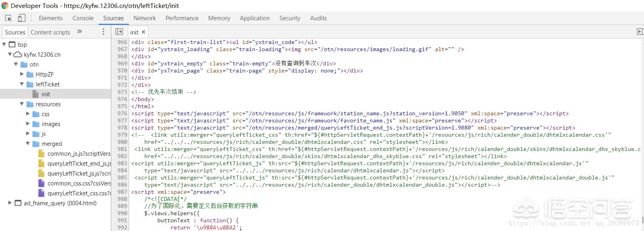The height and width of the screenshot is (231, 644).
Task: Switch to the Content scripts navigator tab
Action: tap(50, 32)
